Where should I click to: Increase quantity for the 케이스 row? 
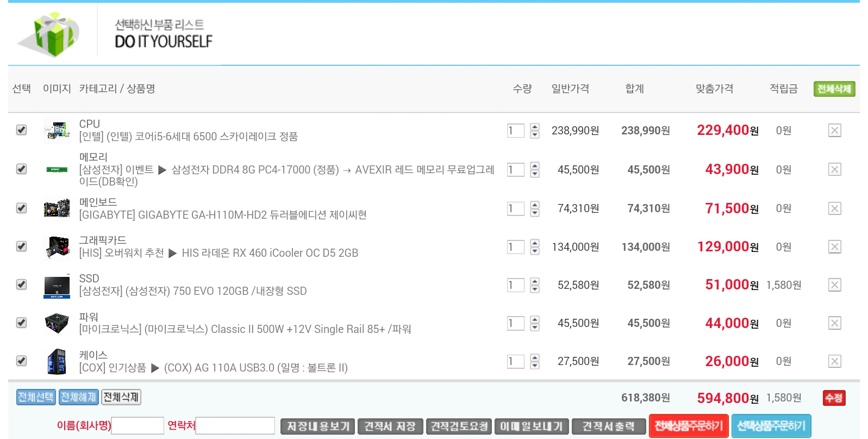coord(535,358)
